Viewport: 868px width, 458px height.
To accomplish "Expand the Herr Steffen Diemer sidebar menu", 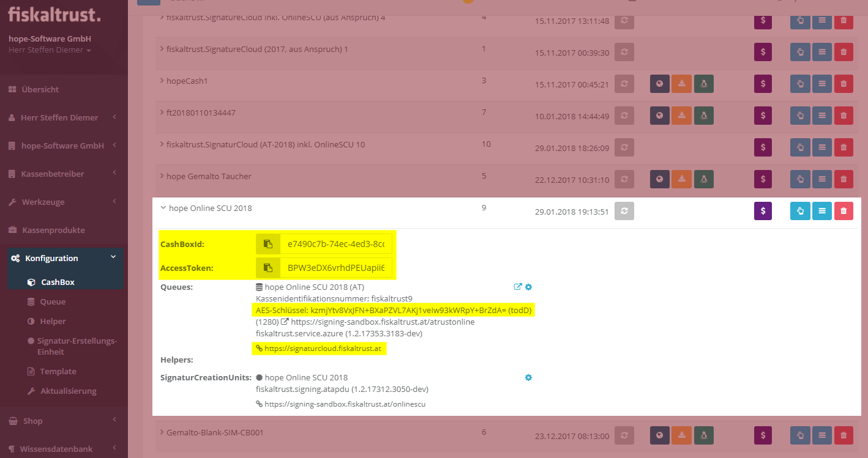I will [64, 117].
